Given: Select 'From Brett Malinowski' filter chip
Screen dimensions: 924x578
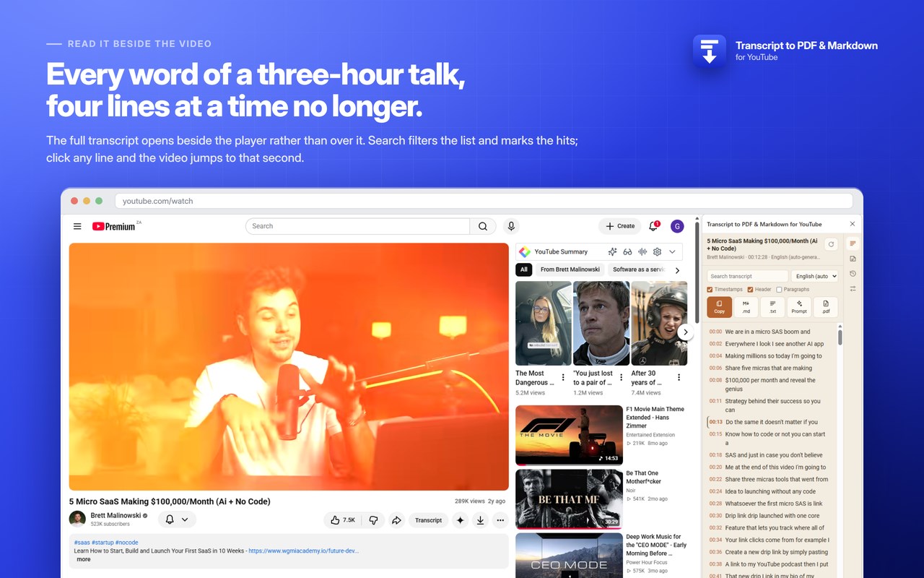Looking at the screenshot, I should pos(570,269).
